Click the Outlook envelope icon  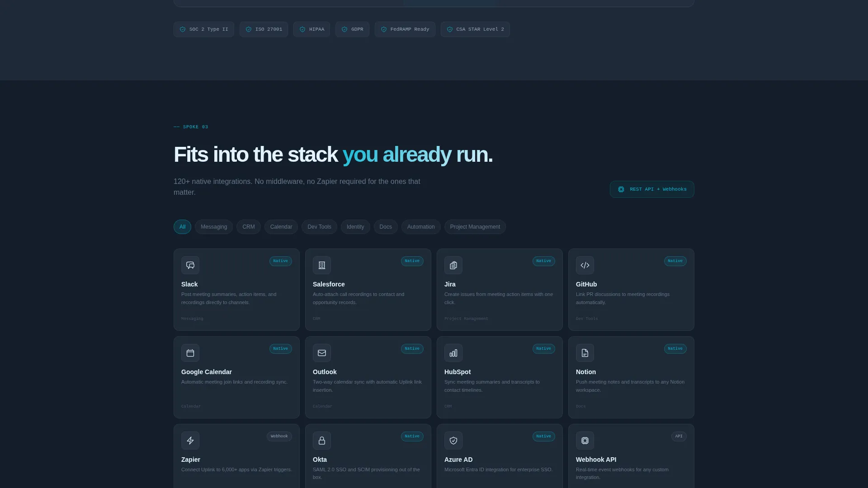(x=322, y=353)
